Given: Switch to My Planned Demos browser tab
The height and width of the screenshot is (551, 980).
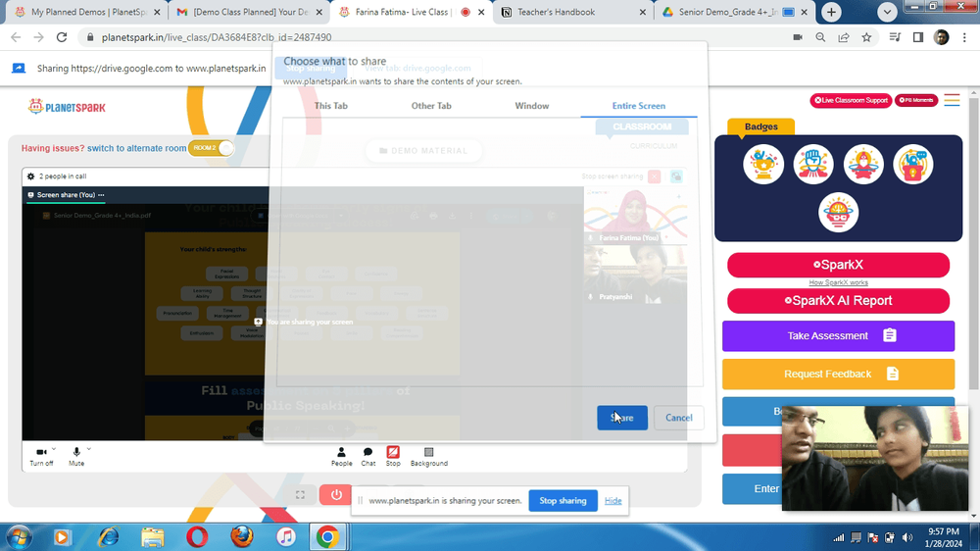Looking at the screenshot, I should pos(86,12).
